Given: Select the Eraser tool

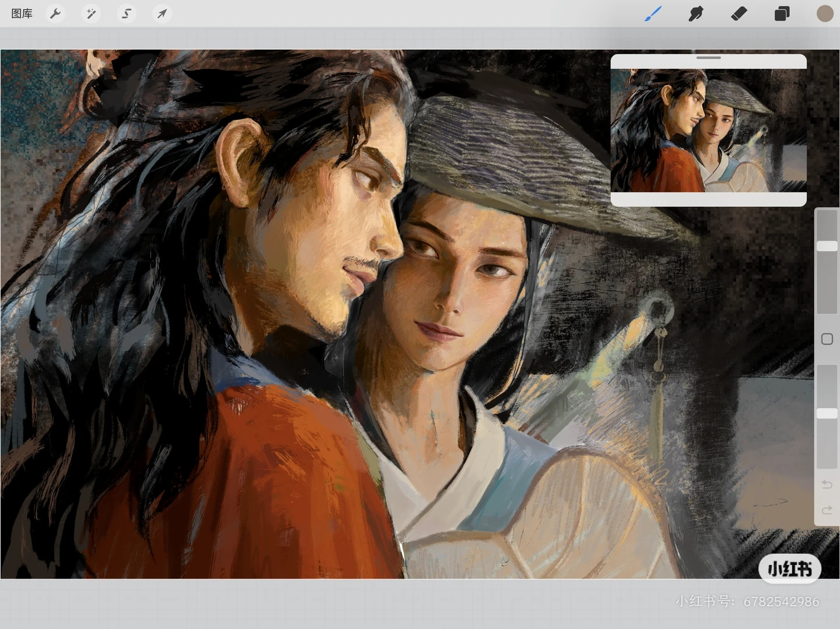Looking at the screenshot, I should 739,13.
